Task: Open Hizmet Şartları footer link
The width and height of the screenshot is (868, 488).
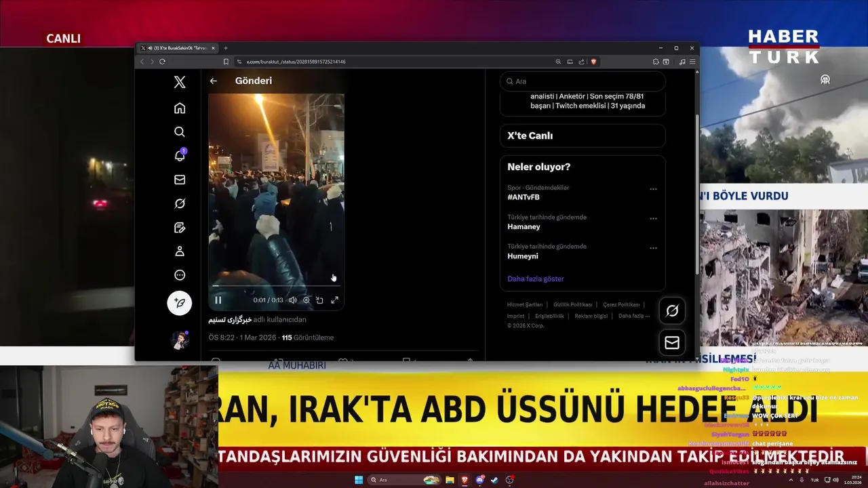Action: coord(525,305)
